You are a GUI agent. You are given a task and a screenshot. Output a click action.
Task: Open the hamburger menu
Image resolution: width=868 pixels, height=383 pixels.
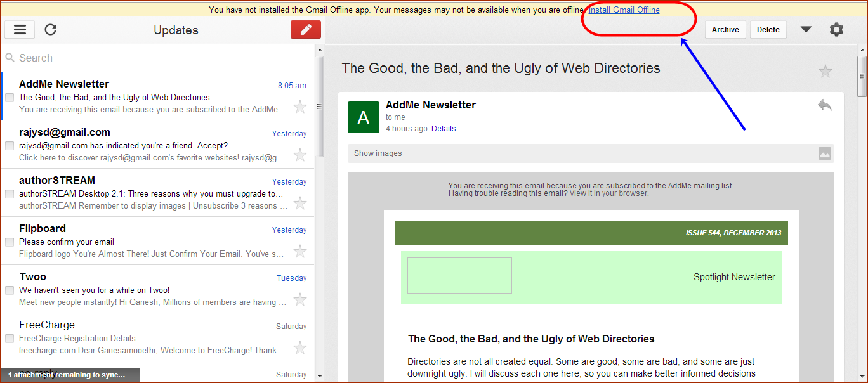20,30
